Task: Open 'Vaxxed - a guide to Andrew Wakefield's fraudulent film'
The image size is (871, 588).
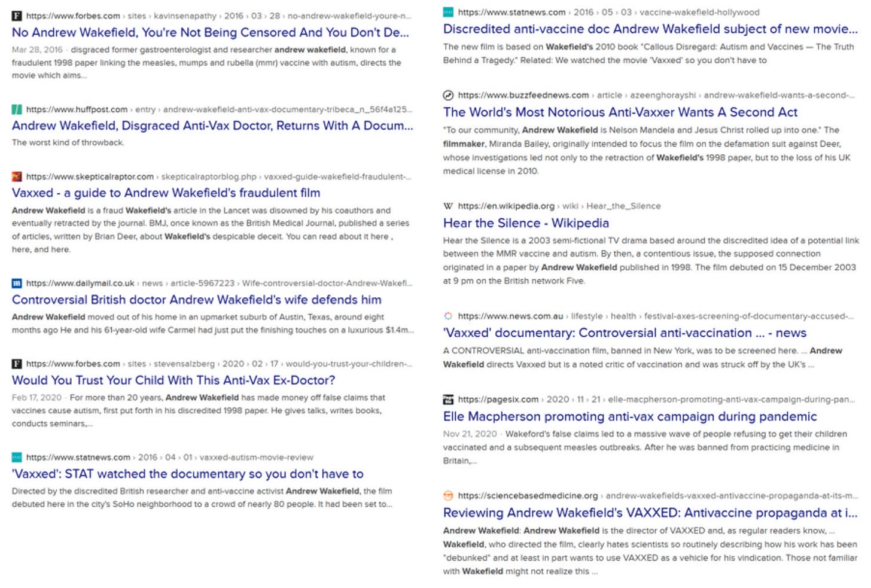Action: coord(166,193)
